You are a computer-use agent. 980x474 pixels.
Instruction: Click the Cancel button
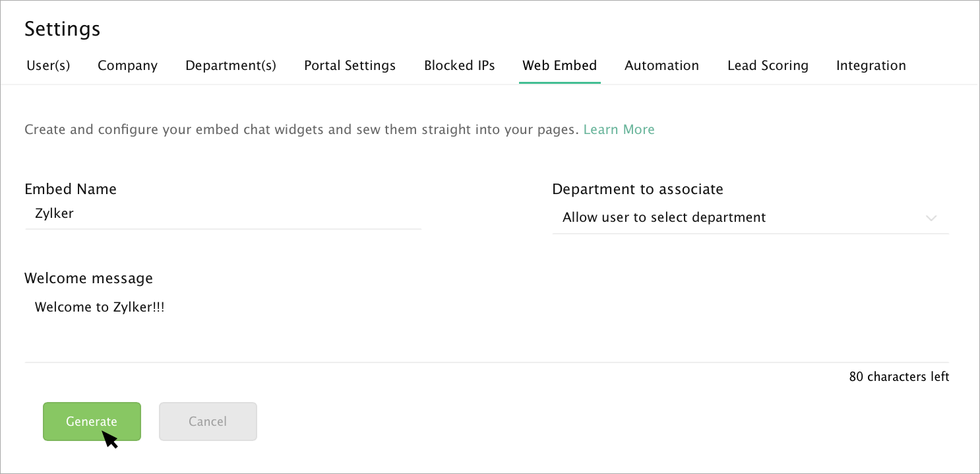tap(208, 421)
